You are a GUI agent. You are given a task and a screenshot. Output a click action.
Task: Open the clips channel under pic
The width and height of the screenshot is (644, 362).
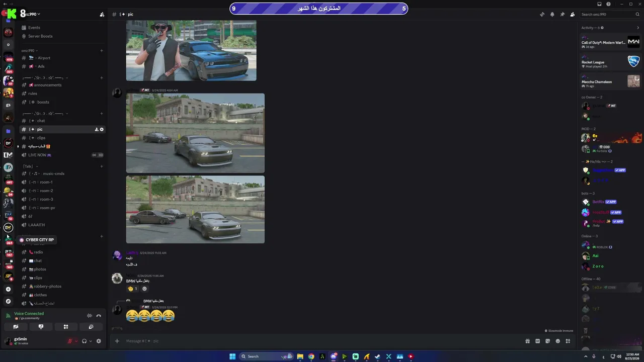coord(63,138)
